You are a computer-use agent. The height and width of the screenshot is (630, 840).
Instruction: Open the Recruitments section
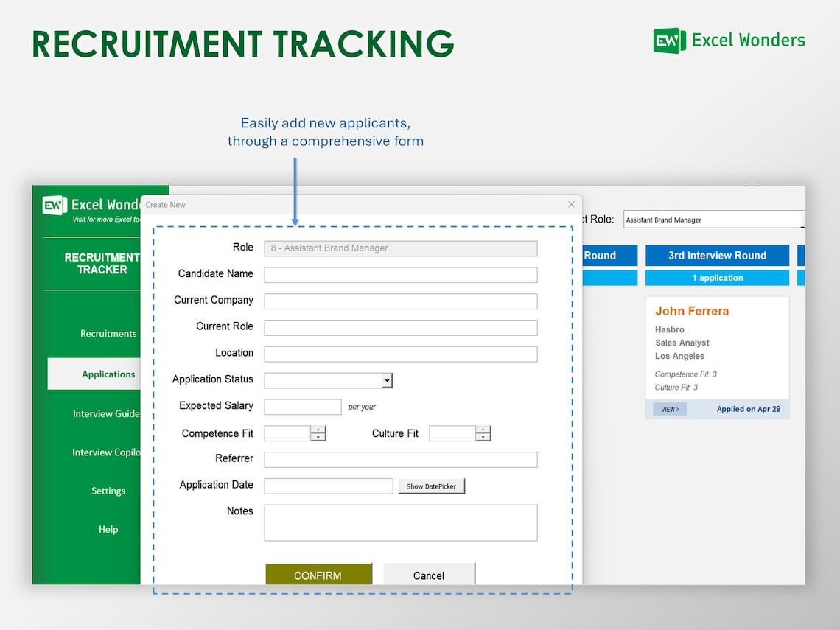pyautogui.click(x=108, y=333)
